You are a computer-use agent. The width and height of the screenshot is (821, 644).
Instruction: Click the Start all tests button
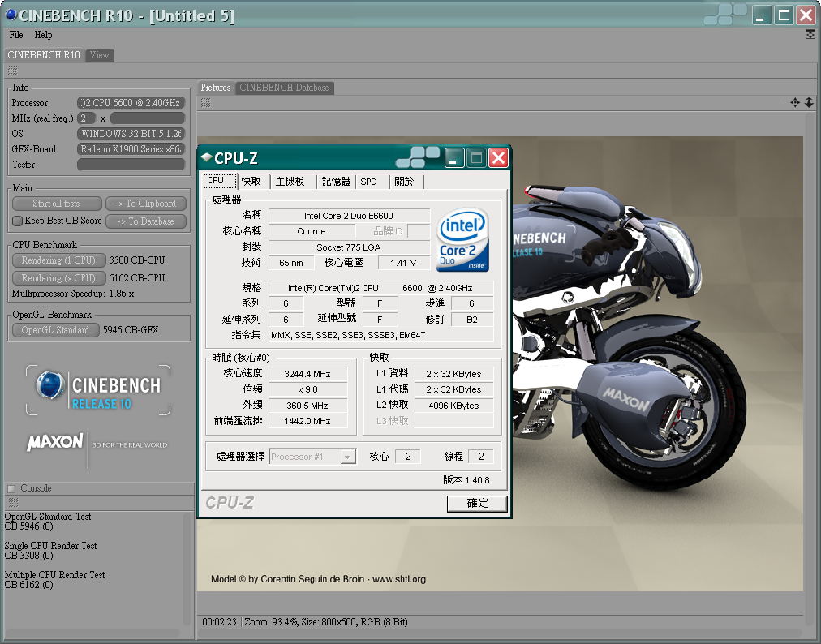tap(57, 204)
